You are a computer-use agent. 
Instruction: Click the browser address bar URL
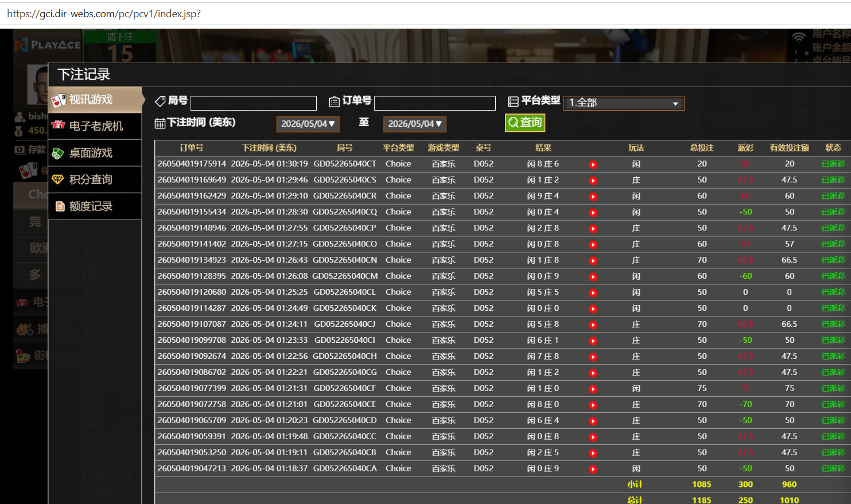tap(104, 14)
